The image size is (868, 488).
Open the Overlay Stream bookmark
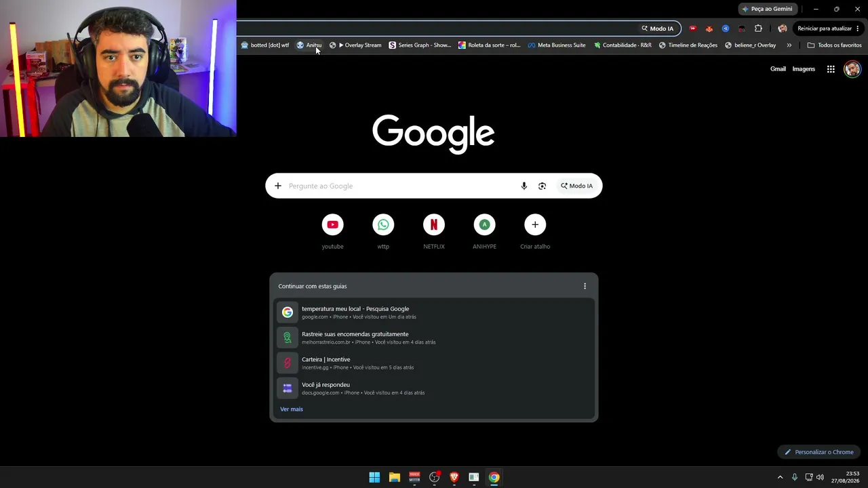355,45
